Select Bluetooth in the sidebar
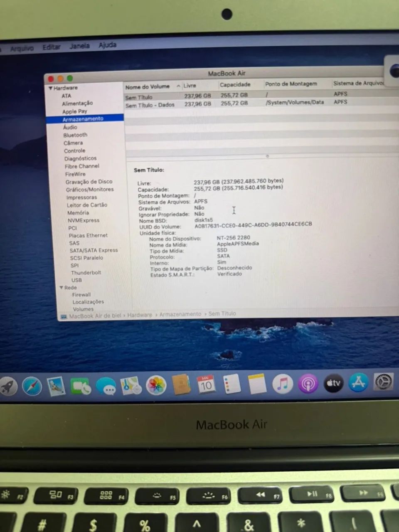Screen dimensions: 399x532 click(75, 135)
